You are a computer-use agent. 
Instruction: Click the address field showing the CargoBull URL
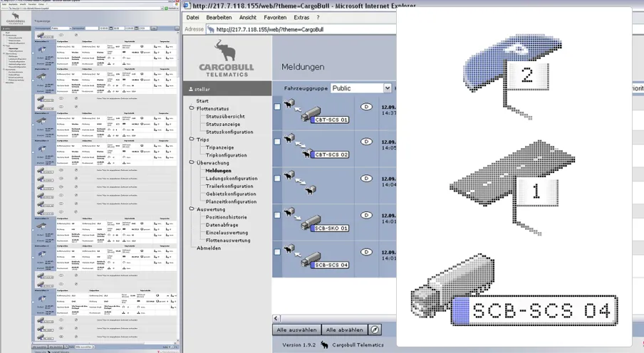point(301,29)
